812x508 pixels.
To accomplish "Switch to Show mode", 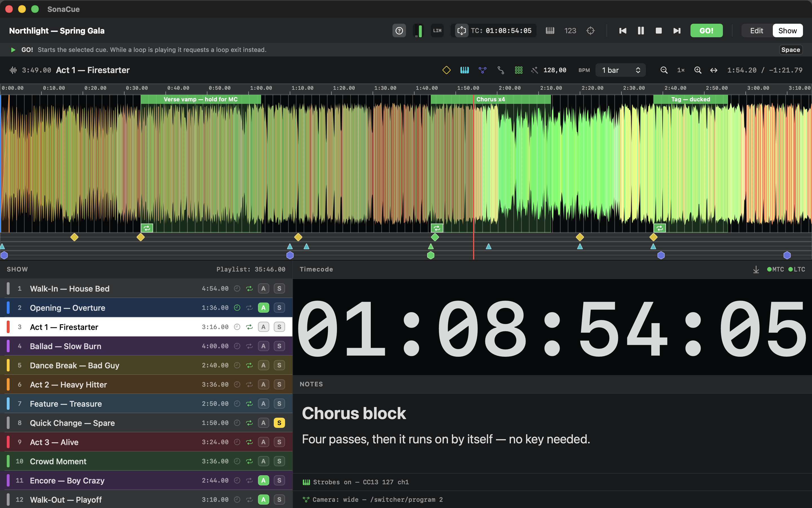I will click(787, 30).
